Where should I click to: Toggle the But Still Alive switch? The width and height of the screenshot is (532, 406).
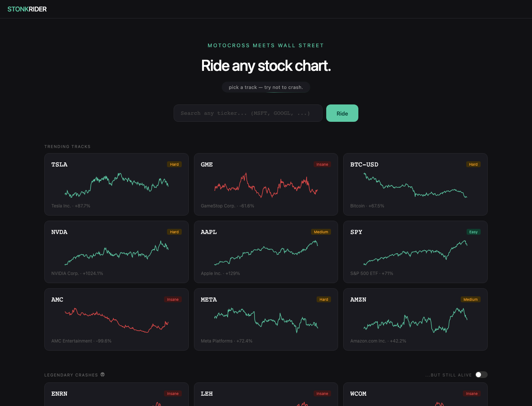pyautogui.click(x=481, y=375)
